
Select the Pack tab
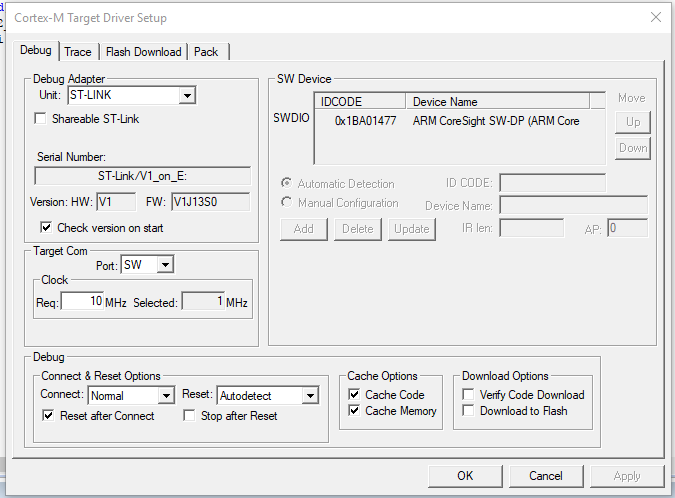point(206,52)
